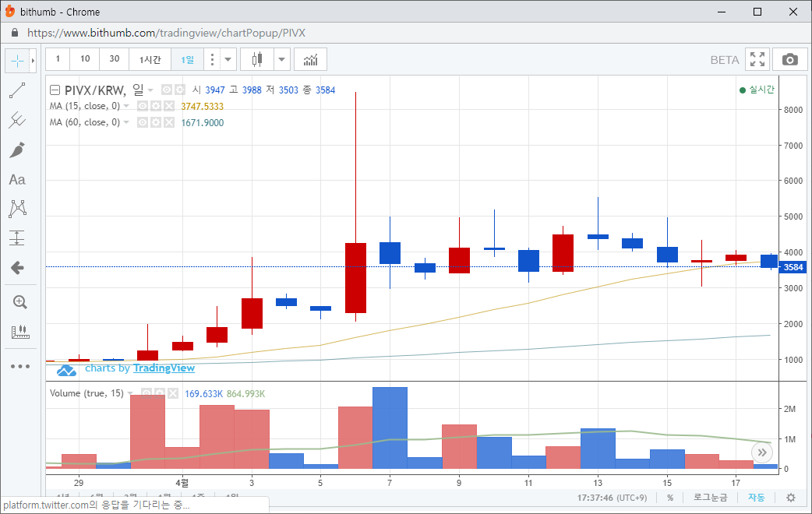Select the 1일 daily interval

click(x=188, y=59)
